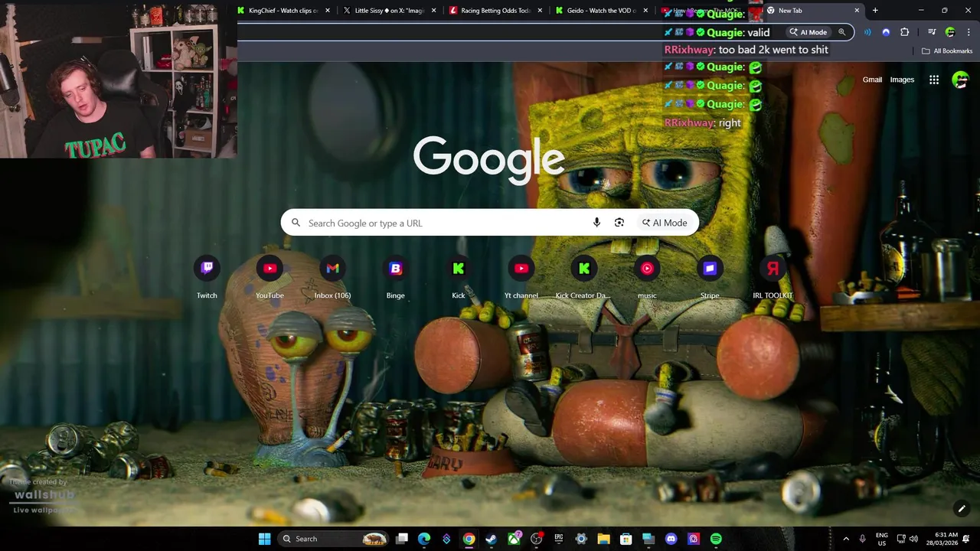980x551 pixels.
Task: Open the media controls toolbar icon
Action: 932,32
